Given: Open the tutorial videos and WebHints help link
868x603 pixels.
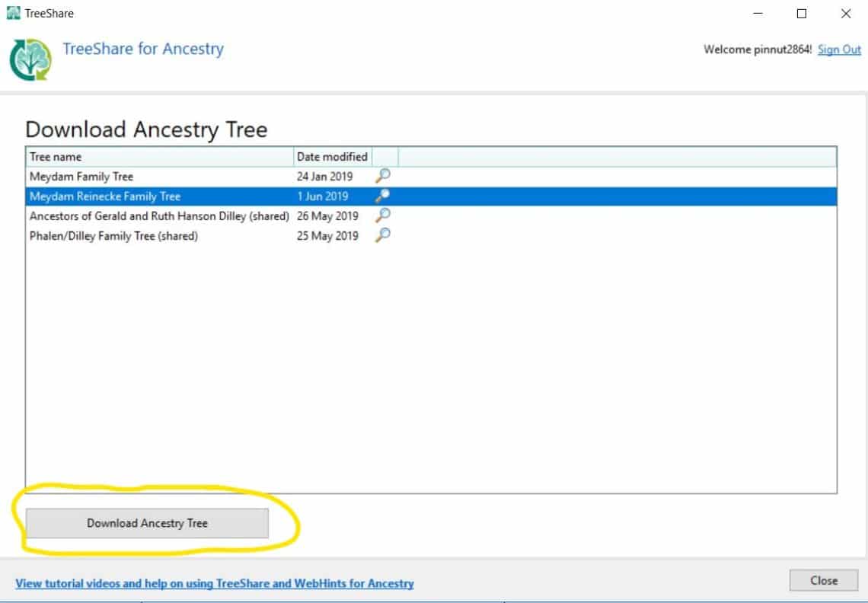Looking at the screenshot, I should pos(215,583).
